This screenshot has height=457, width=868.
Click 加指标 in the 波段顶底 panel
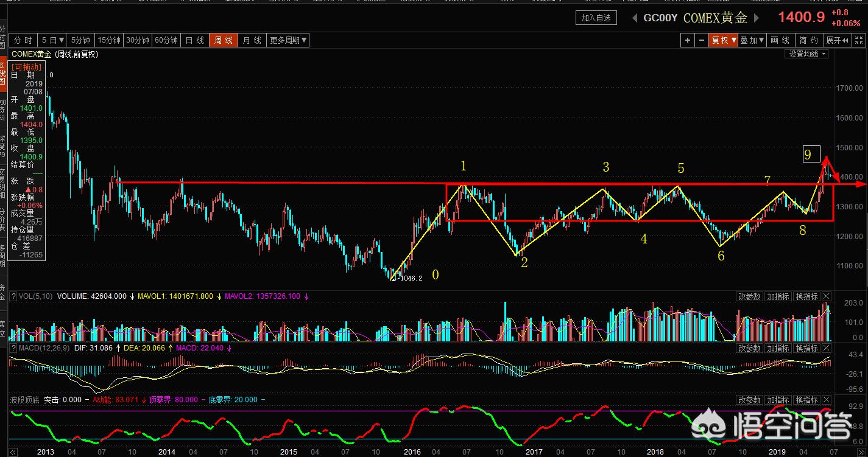[778, 400]
